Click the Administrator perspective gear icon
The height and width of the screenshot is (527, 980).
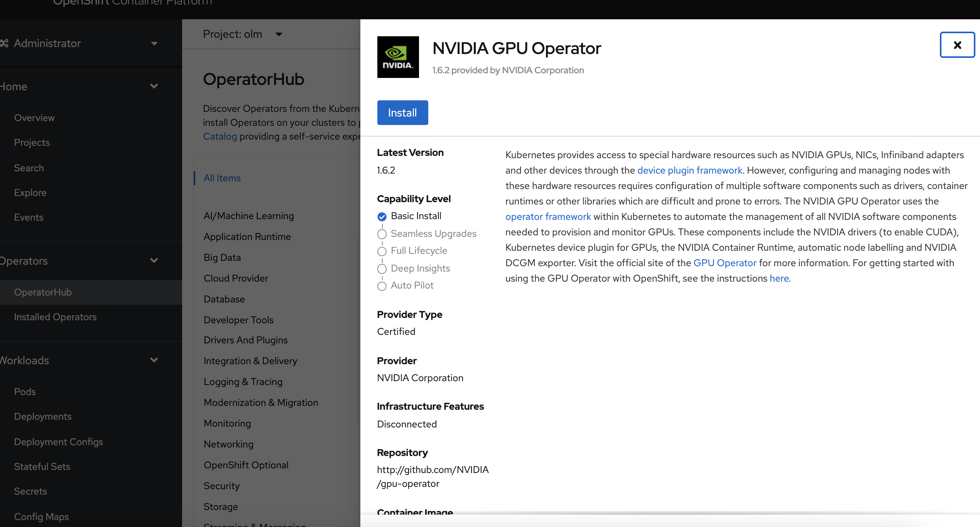coord(5,43)
